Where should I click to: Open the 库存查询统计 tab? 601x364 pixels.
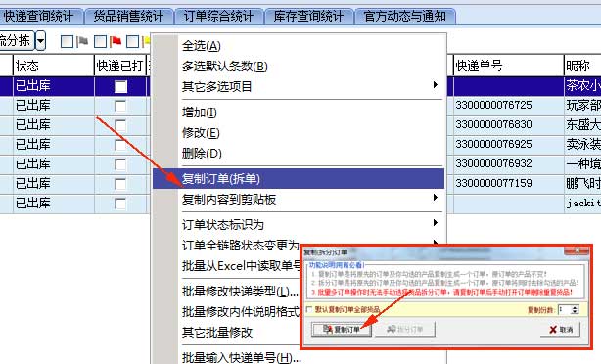click(308, 16)
